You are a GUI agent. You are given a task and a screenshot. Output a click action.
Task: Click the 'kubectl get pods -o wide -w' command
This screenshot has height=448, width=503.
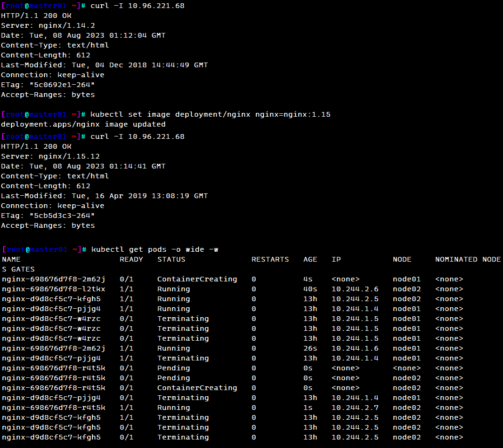click(x=154, y=249)
